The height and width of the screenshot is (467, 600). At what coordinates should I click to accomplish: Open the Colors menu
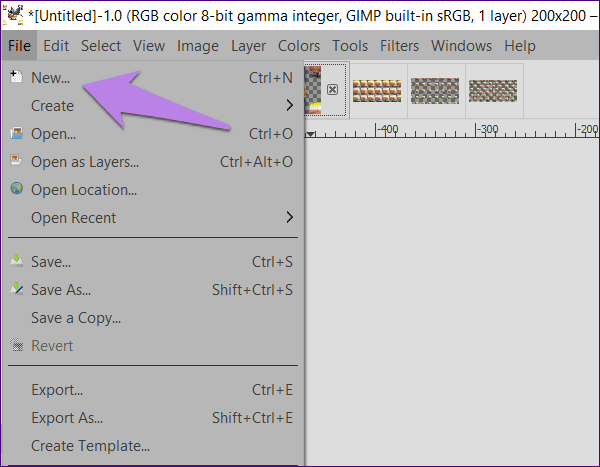(299, 46)
